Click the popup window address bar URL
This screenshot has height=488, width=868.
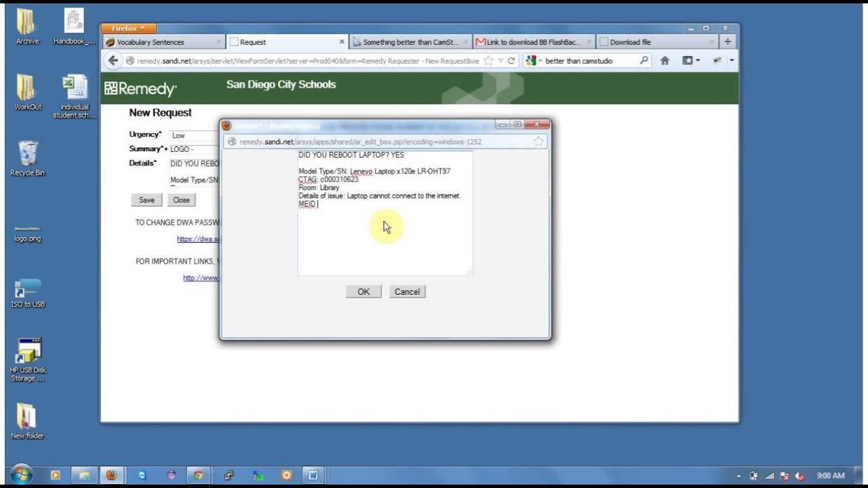(x=360, y=142)
